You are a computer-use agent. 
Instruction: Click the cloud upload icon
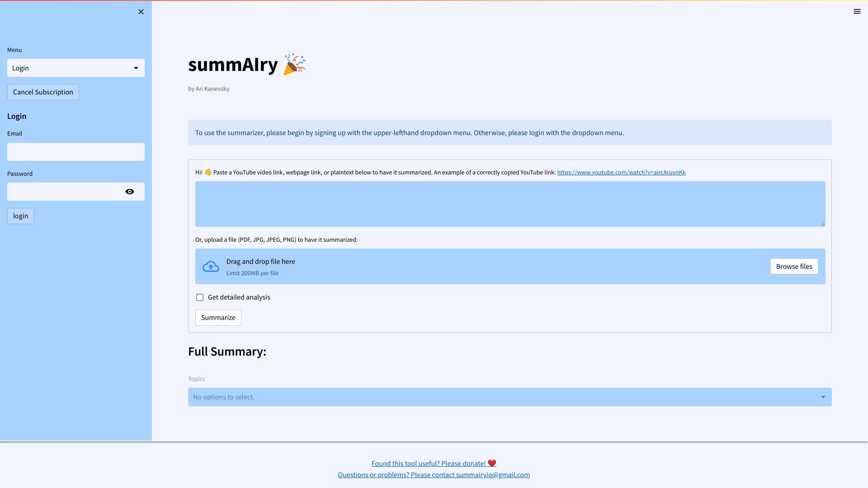coord(211,267)
